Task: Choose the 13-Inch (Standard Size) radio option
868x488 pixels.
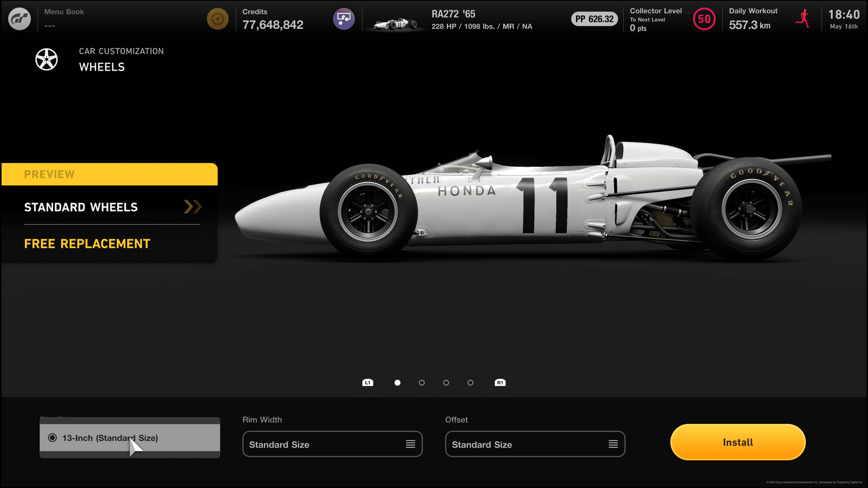Action: (130, 438)
